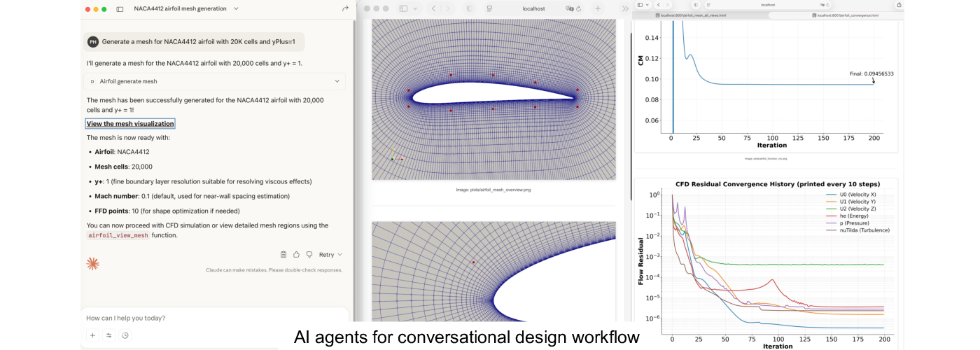Copy the response with clipboard icon

tap(283, 255)
